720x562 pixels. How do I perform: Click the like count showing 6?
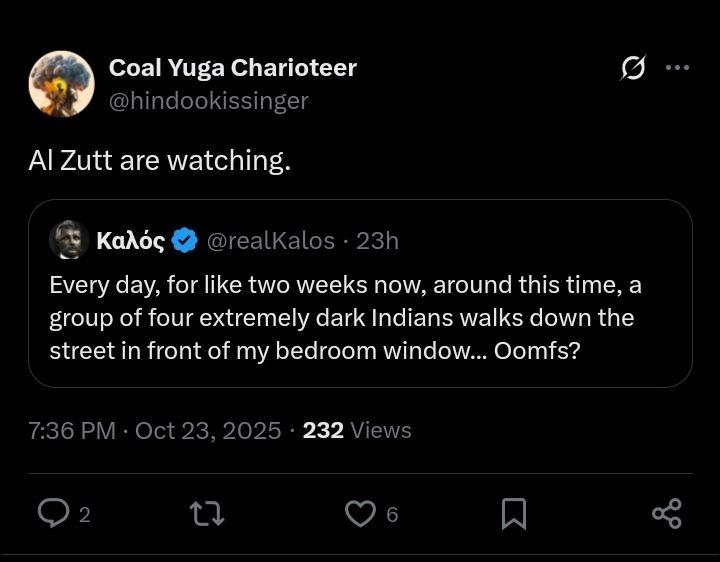click(x=392, y=515)
